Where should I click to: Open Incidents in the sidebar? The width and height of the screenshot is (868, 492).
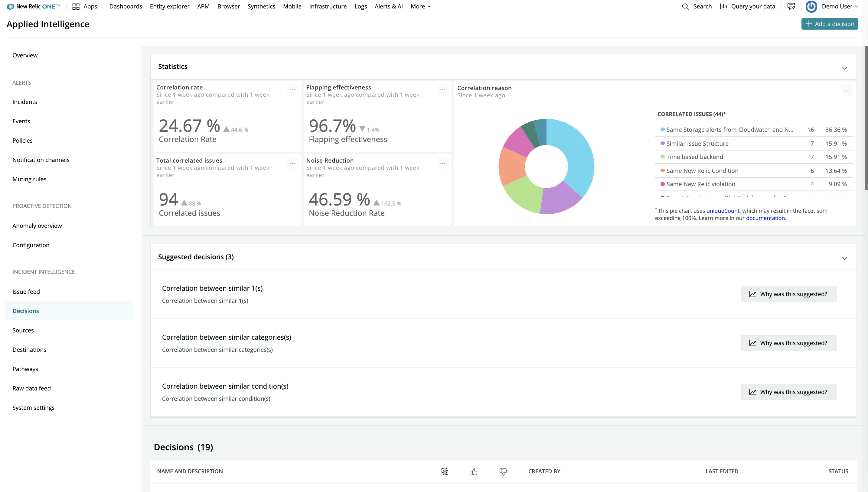(25, 102)
